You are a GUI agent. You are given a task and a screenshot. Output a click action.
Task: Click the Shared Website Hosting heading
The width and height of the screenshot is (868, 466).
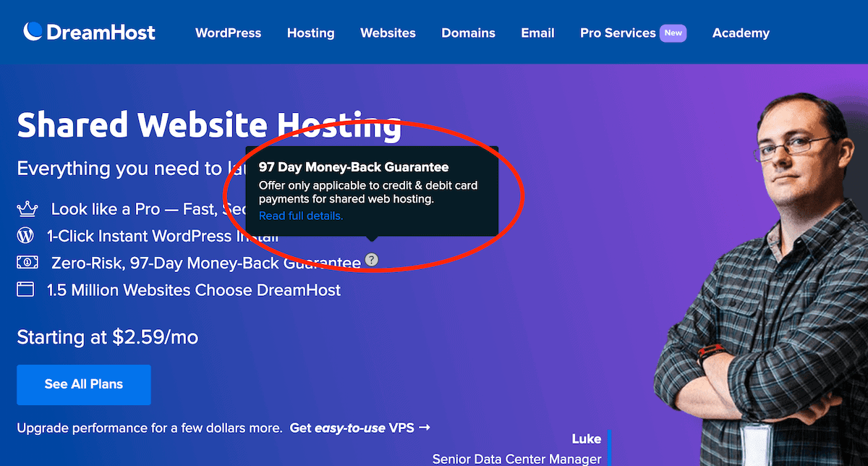(x=209, y=124)
